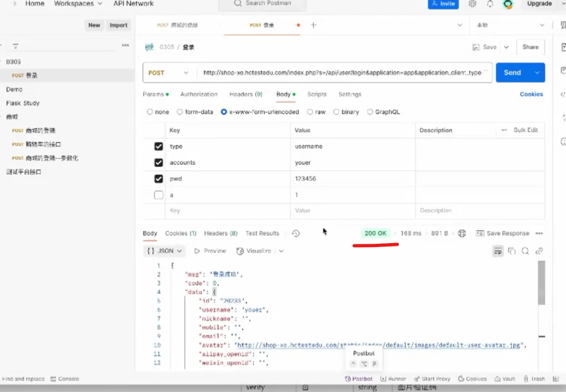566x392 pixels.
Task: Open user avatar menu
Action: coord(508,4)
